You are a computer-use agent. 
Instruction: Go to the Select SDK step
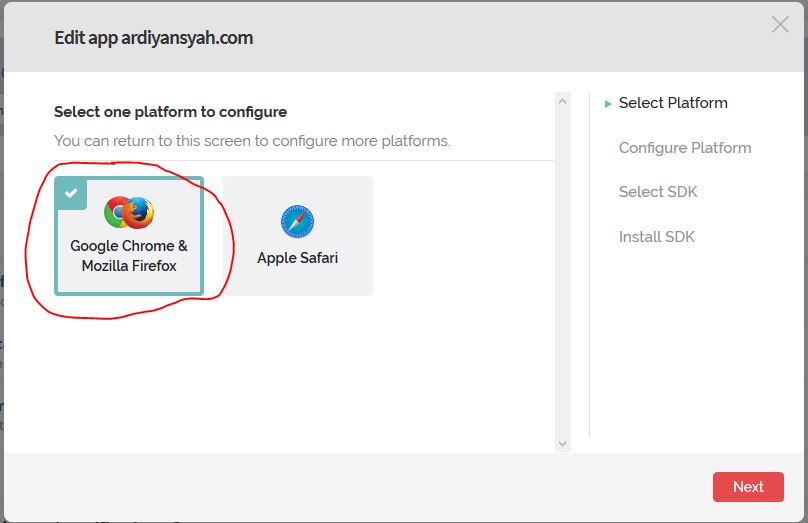coord(658,192)
